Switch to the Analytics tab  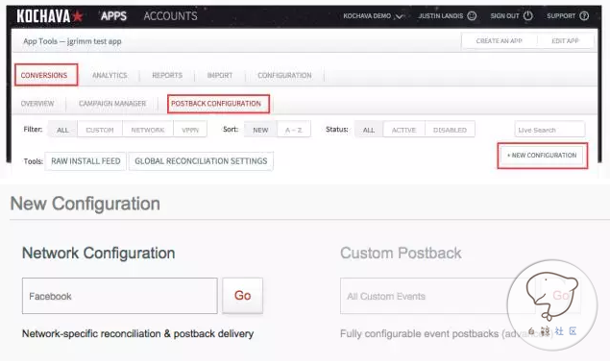tap(110, 75)
